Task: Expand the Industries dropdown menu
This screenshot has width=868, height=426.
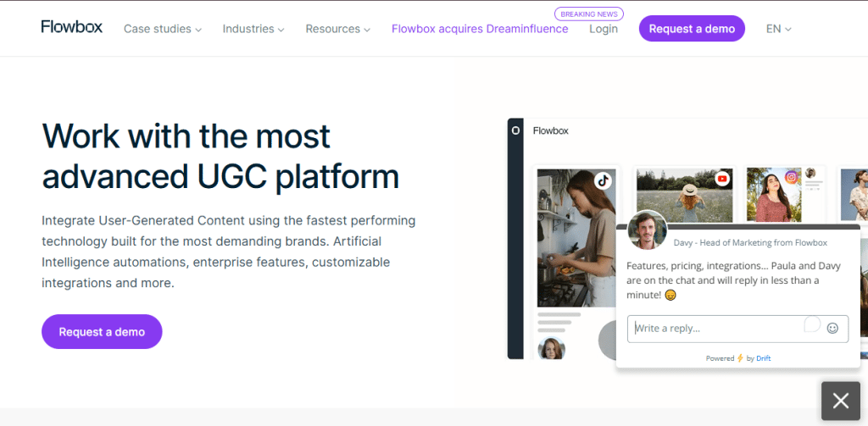Action: click(253, 29)
